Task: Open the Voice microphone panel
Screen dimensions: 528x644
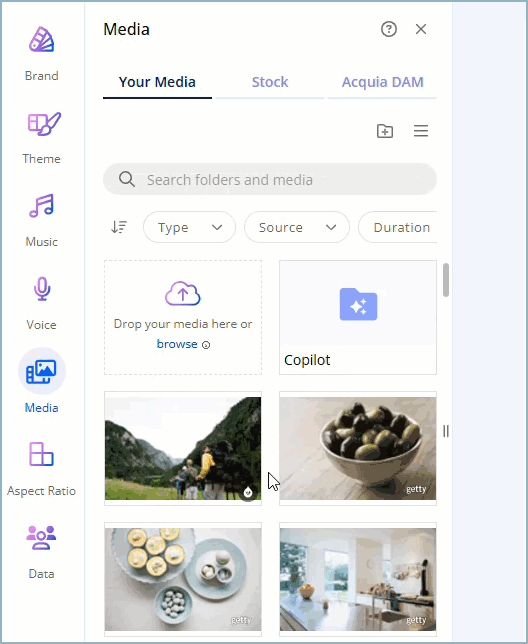Action: pyautogui.click(x=41, y=303)
